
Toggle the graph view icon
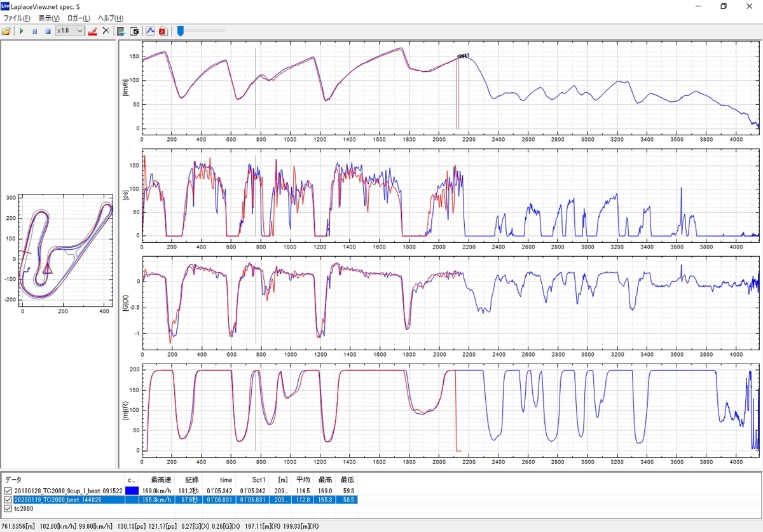pyautogui.click(x=151, y=31)
